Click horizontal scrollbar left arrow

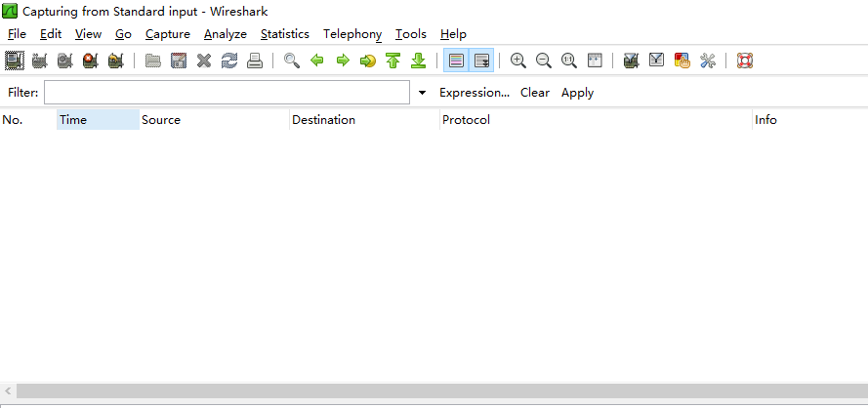coord(8,390)
